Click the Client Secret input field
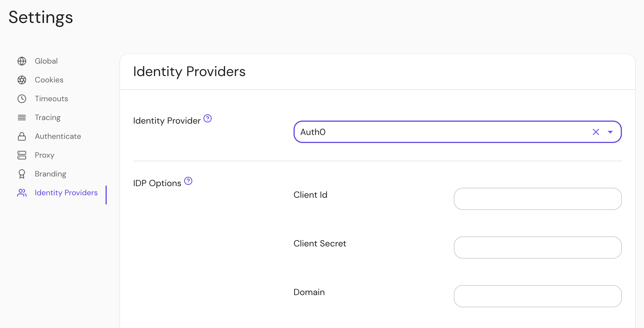 pos(537,248)
